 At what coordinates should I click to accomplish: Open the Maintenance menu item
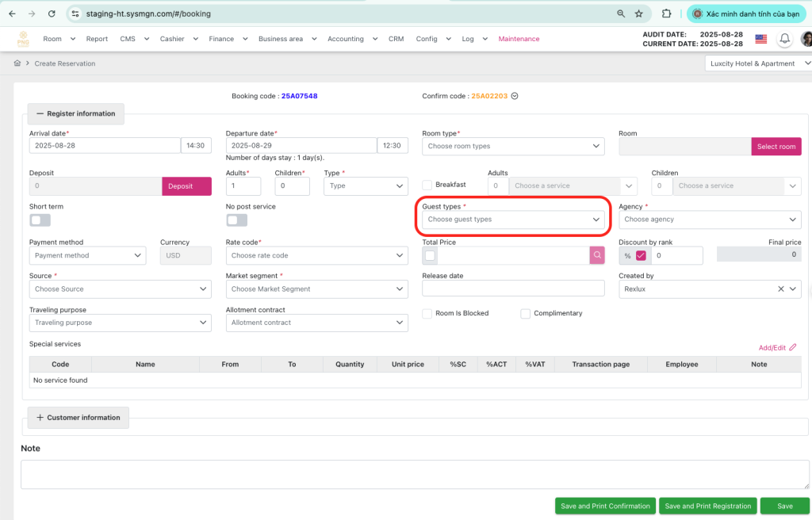[519, 39]
